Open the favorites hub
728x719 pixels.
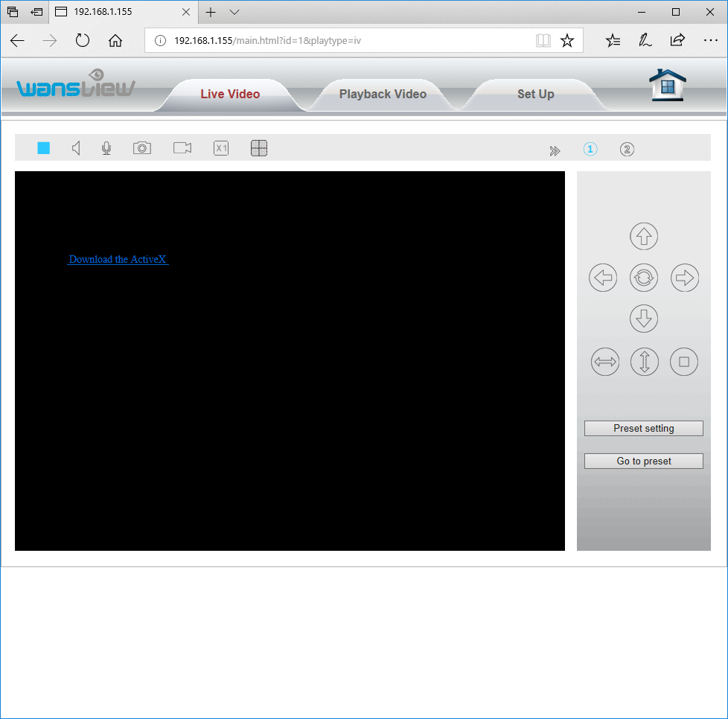pos(613,41)
